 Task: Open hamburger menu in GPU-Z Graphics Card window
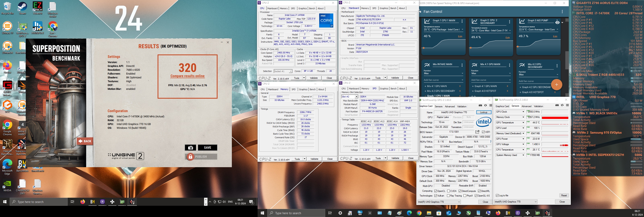pos(490,105)
